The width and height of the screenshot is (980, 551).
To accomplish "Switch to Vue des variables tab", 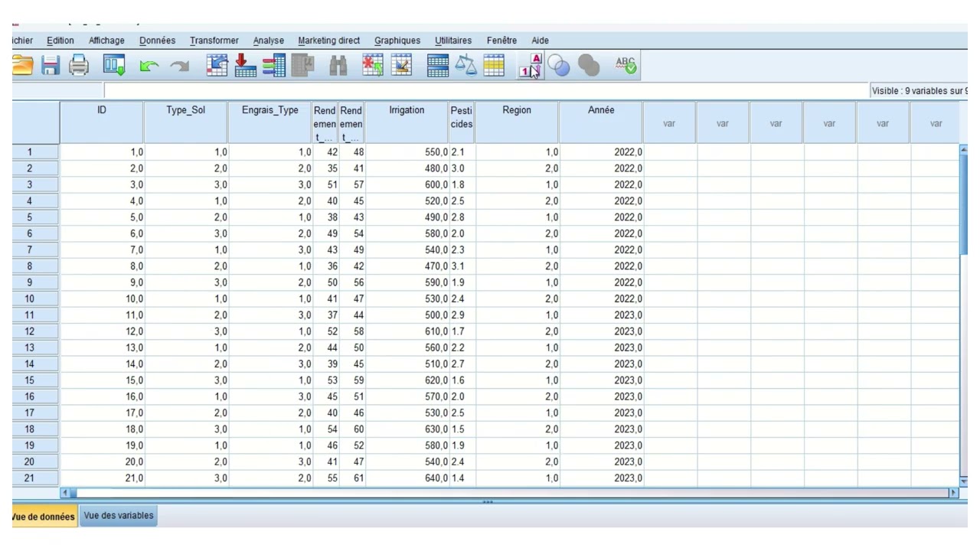I will click(119, 516).
